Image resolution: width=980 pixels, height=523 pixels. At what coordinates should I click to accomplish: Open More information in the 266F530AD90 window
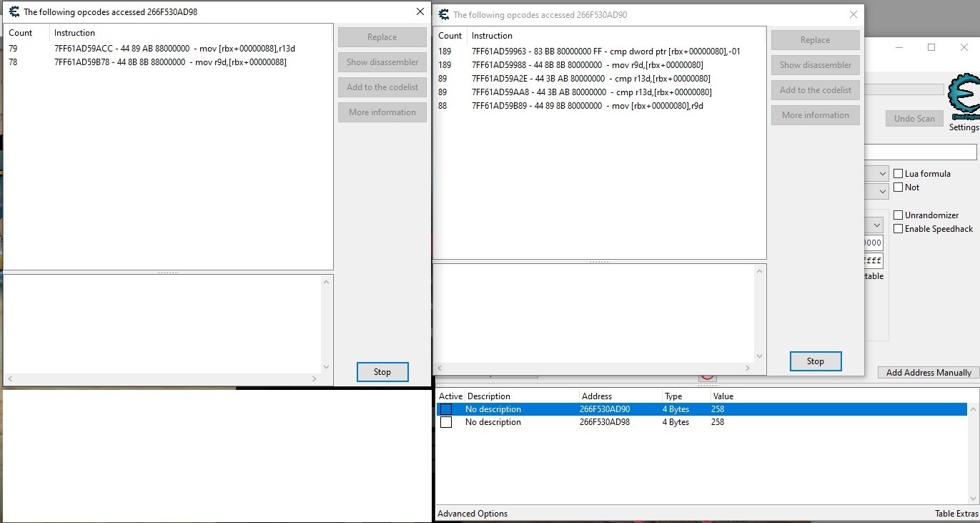point(816,115)
